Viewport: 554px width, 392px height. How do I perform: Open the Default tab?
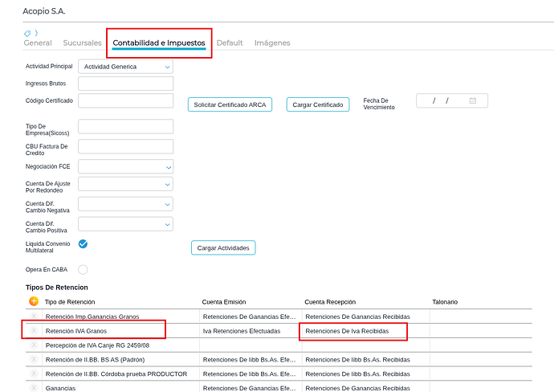click(230, 43)
